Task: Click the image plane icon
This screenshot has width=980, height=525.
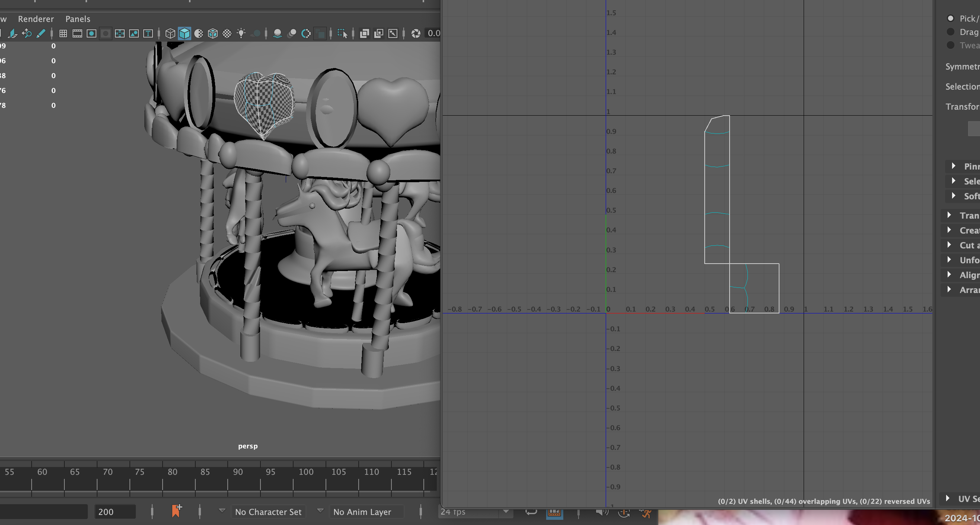Action: coord(13,33)
